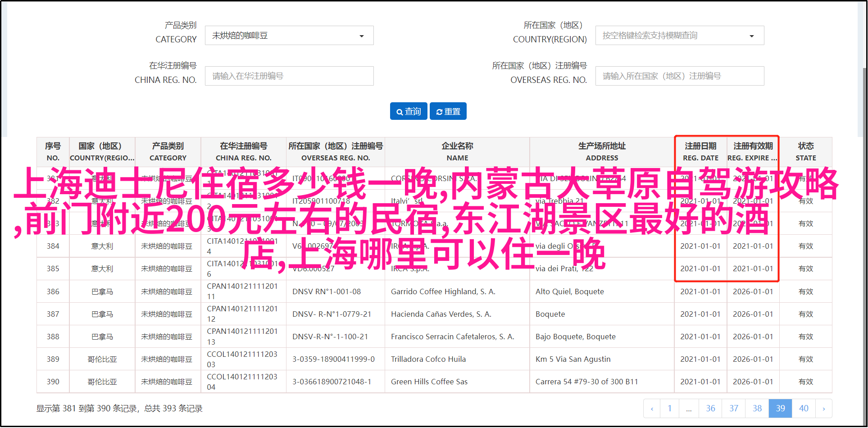Open the country/region dropdown
The height and width of the screenshot is (428, 868).
tap(680, 36)
